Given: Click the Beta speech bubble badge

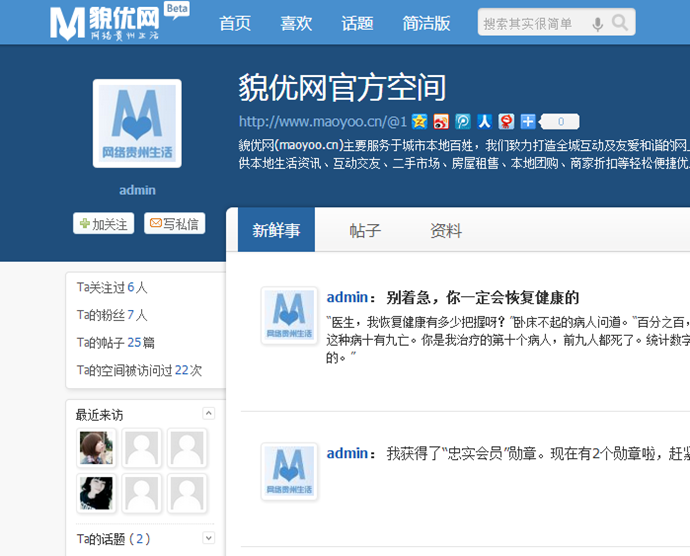Looking at the screenshot, I should pyautogui.click(x=177, y=10).
